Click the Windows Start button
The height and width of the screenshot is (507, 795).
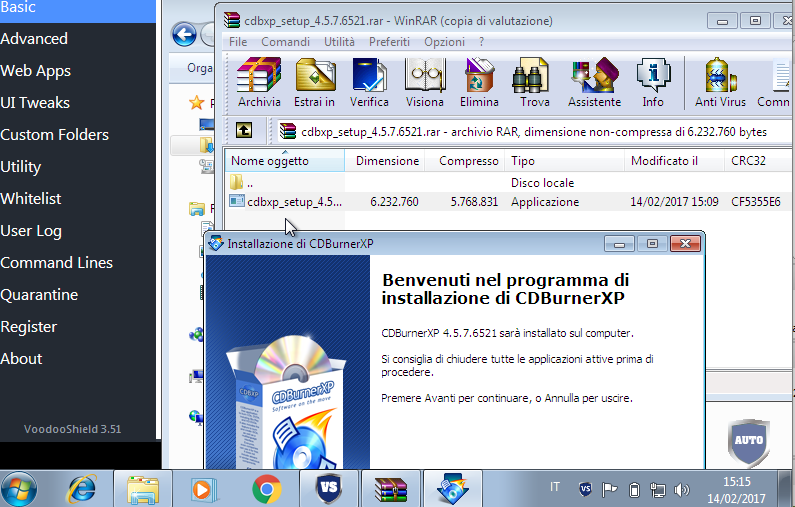(19, 489)
